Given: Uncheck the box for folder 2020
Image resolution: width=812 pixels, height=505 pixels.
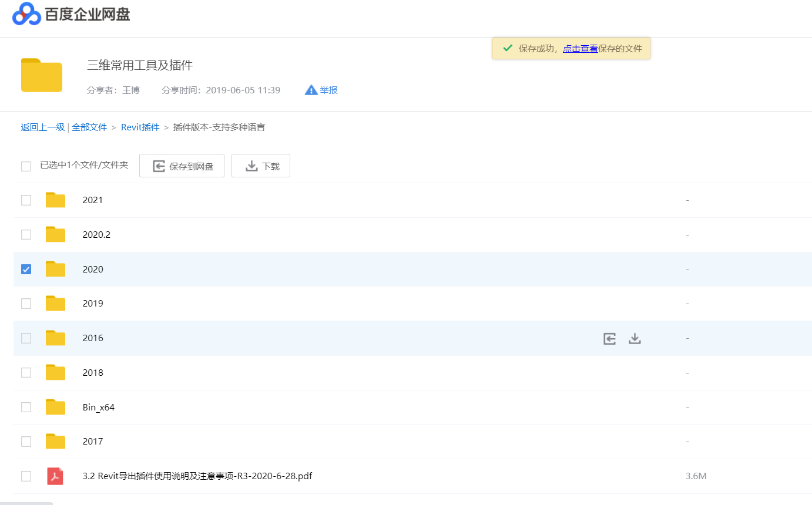Looking at the screenshot, I should pos(26,269).
